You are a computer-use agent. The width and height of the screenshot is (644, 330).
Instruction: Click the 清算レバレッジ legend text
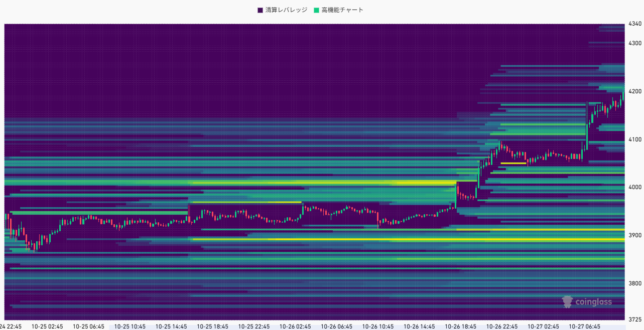point(286,10)
